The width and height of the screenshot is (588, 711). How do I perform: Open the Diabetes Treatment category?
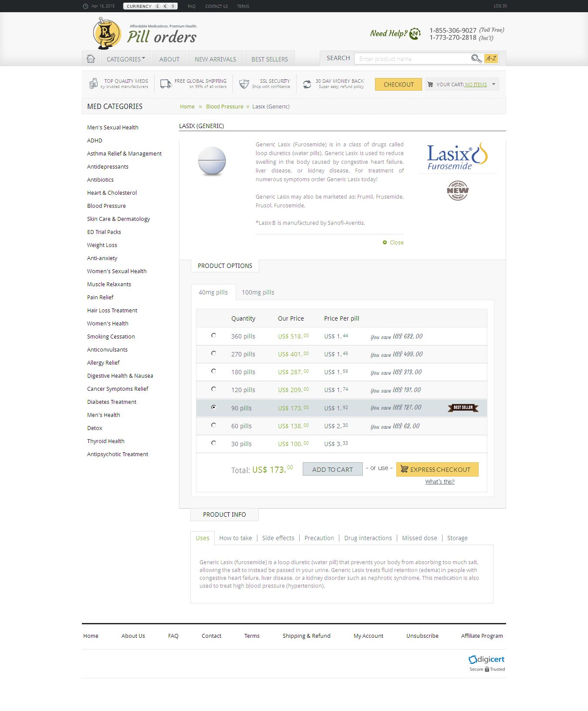tap(112, 402)
